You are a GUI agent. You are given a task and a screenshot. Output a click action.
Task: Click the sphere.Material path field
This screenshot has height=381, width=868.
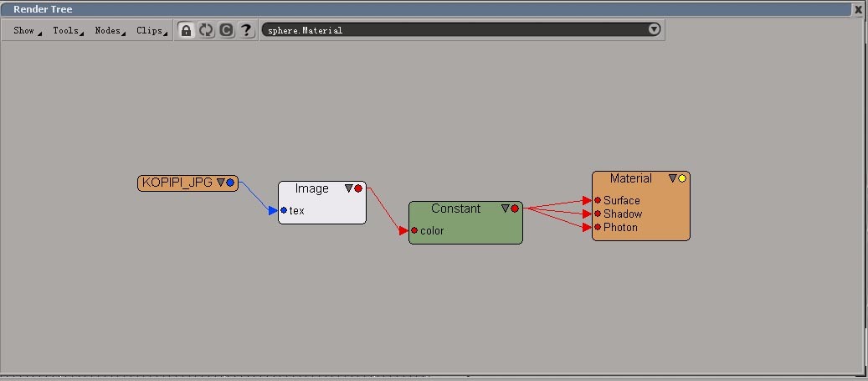click(x=462, y=30)
